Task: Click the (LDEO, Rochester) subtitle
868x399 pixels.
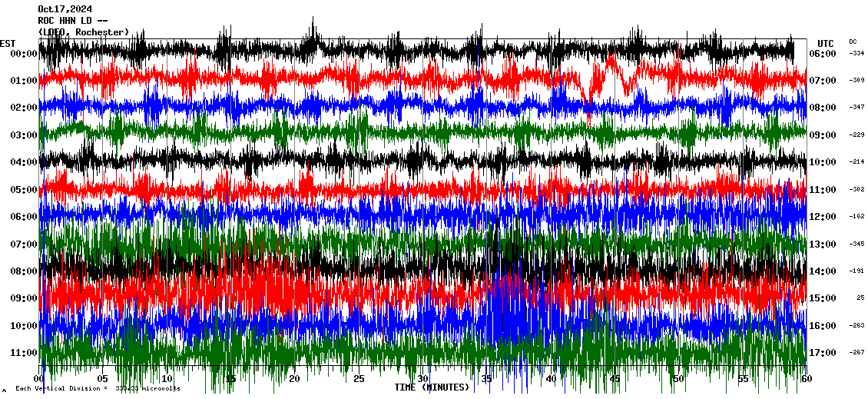Action: pyautogui.click(x=83, y=32)
